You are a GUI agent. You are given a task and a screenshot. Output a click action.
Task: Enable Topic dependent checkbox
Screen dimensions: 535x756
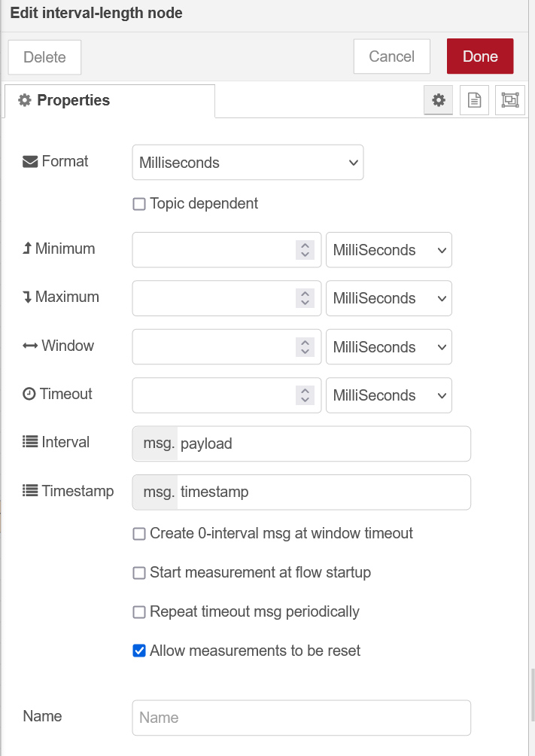[139, 204]
